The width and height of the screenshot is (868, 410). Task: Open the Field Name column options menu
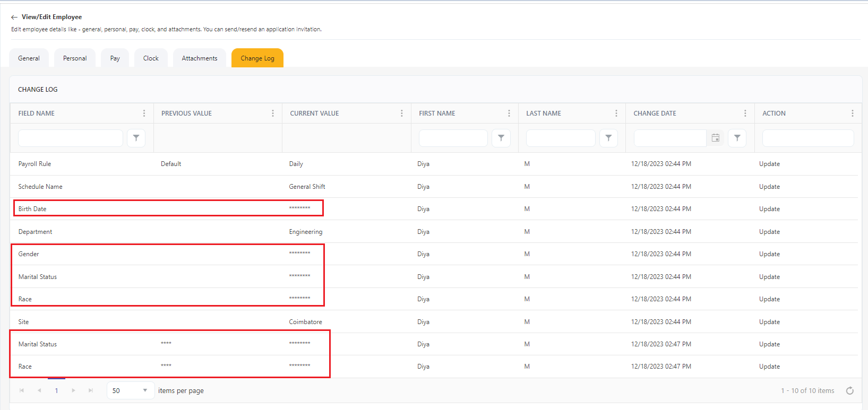click(144, 114)
